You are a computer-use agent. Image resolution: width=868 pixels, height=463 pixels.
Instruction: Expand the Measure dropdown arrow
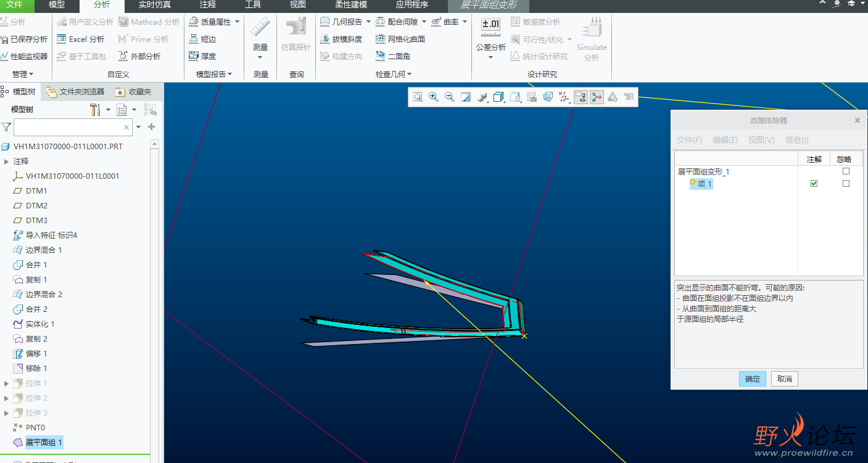pyautogui.click(x=260, y=57)
